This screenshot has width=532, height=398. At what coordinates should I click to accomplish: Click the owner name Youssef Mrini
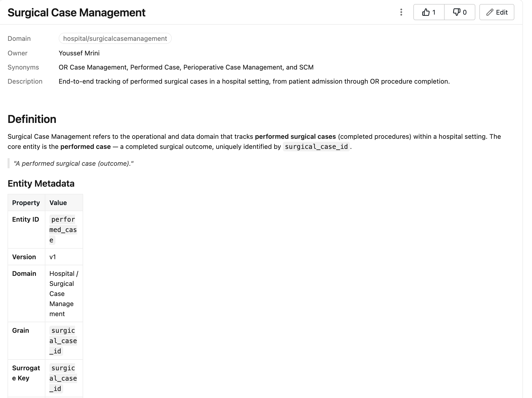79,53
